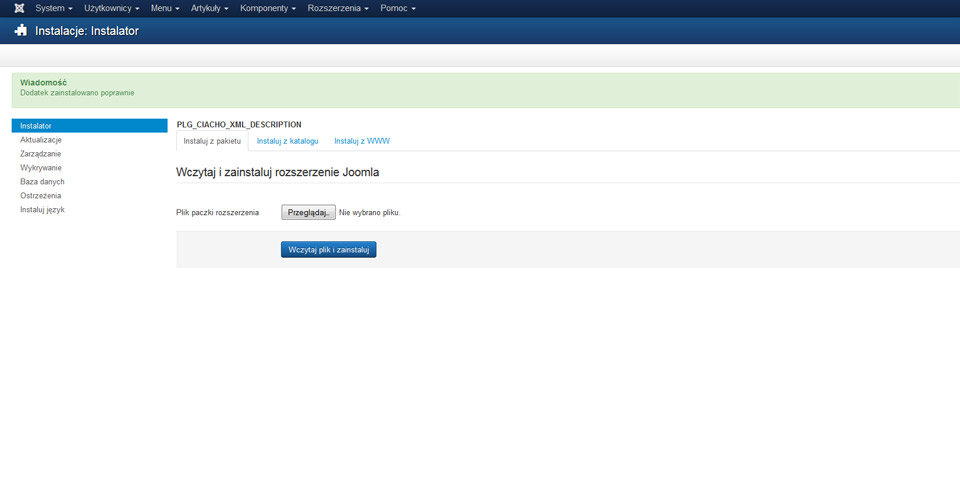Open Ostrzeżenia in the sidebar
The height and width of the screenshot is (503, 960).
click(40, 196)
